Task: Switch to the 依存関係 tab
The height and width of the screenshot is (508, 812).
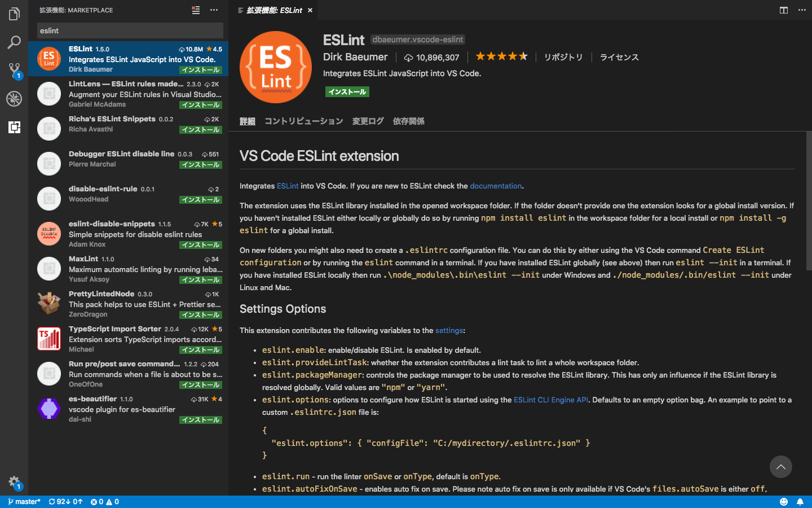Action: [x=408, y=121]
